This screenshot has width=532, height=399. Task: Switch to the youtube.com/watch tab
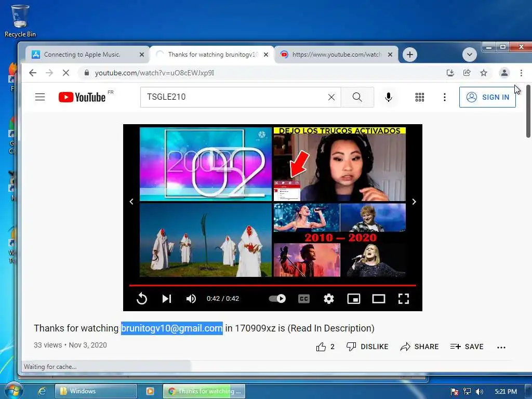tap(336, 55)
